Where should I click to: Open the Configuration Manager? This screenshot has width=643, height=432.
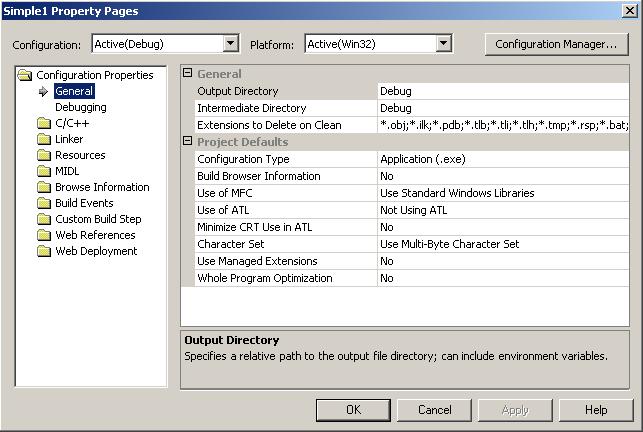click(x=556, y=44)
